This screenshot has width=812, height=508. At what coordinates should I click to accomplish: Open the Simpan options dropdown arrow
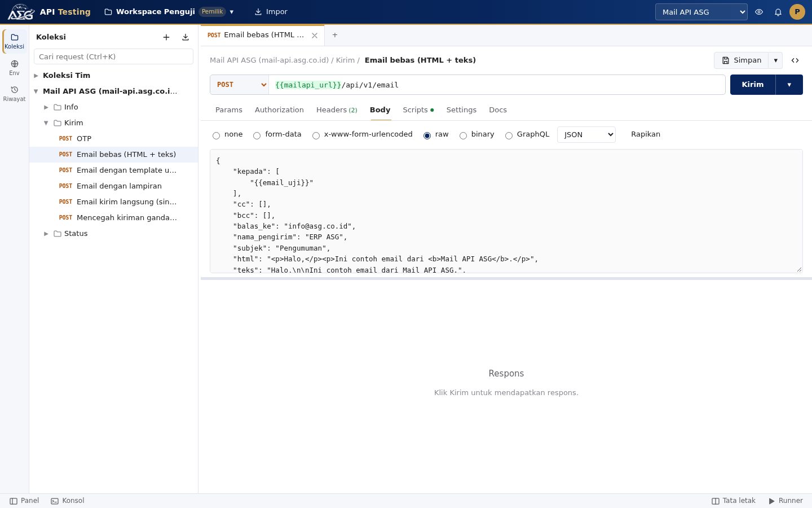[775, 60]
